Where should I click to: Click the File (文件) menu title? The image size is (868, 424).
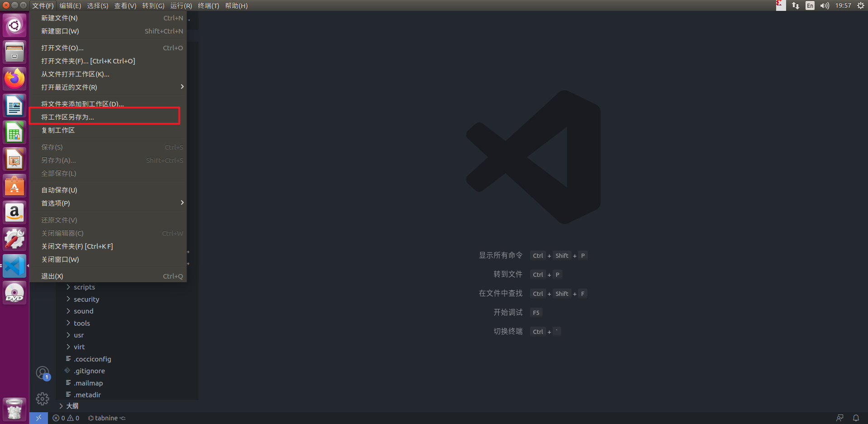[x=43, y=5]
